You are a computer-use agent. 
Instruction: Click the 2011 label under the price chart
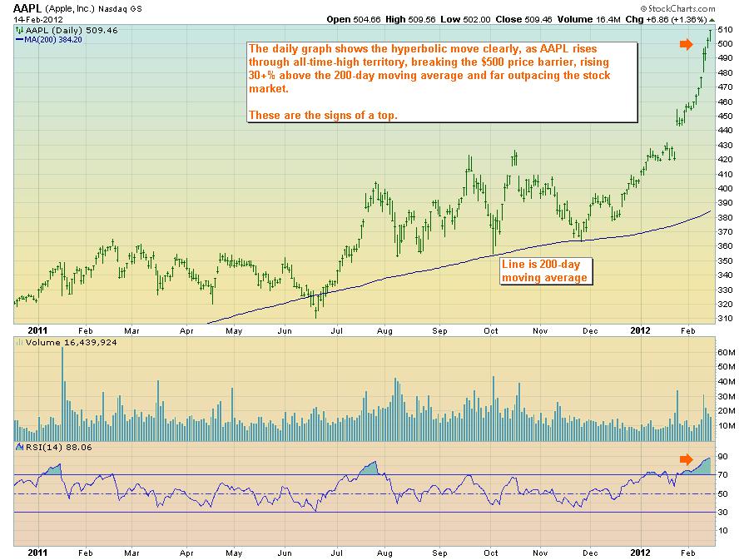pyautogui.click(x=37, y=330)
